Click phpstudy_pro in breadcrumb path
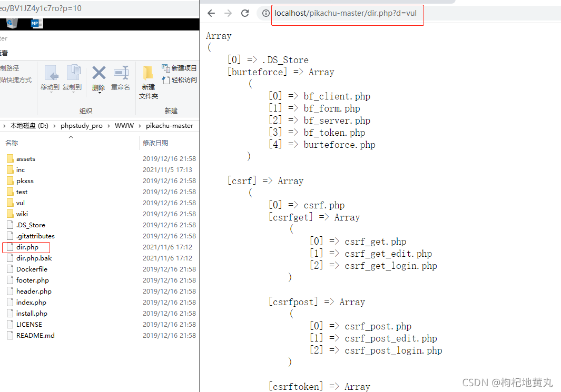561x392 pixels. coord(82,126)
